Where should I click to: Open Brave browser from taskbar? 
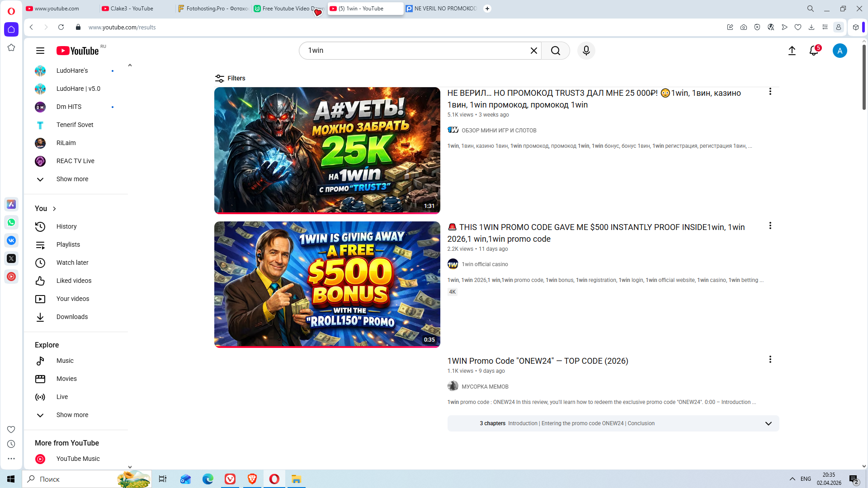pos(252,479)
